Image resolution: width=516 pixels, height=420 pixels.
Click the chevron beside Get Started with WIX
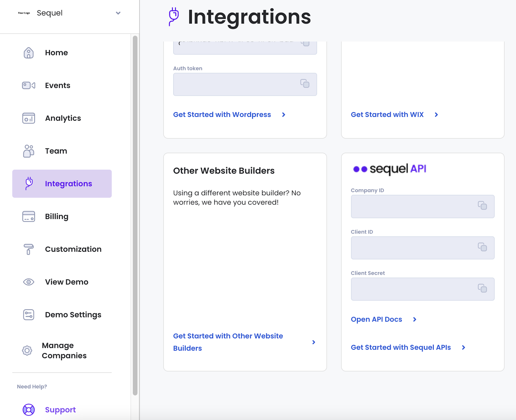[436, 115]
